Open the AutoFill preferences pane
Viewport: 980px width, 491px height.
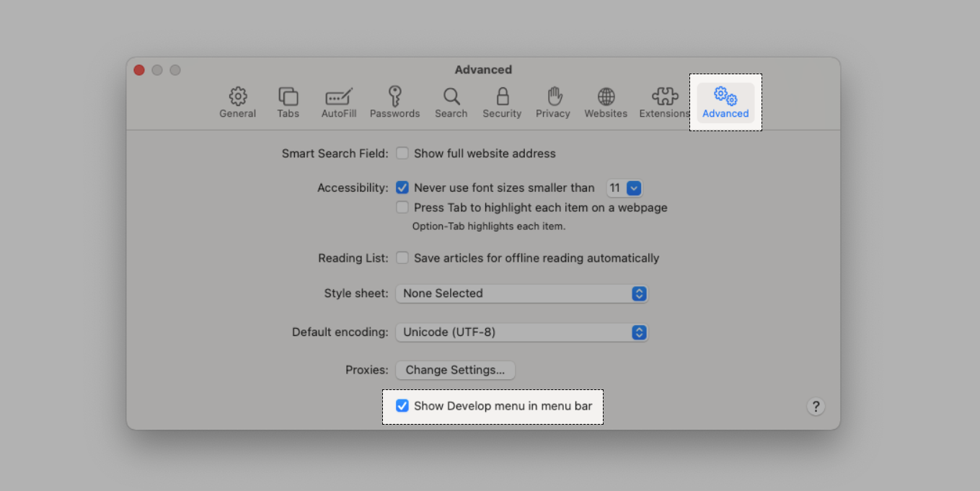click(339, 102)
